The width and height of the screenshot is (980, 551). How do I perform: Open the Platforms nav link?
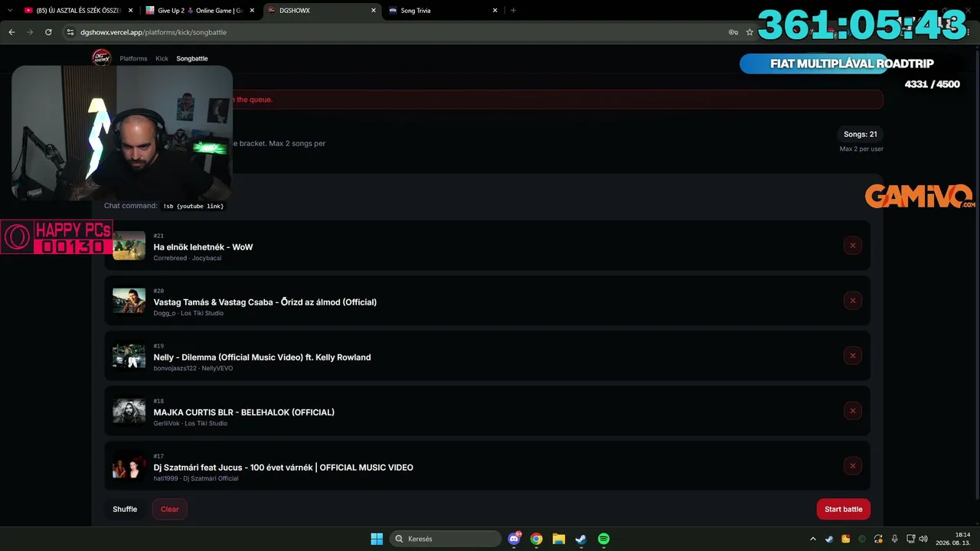[133, 59]
